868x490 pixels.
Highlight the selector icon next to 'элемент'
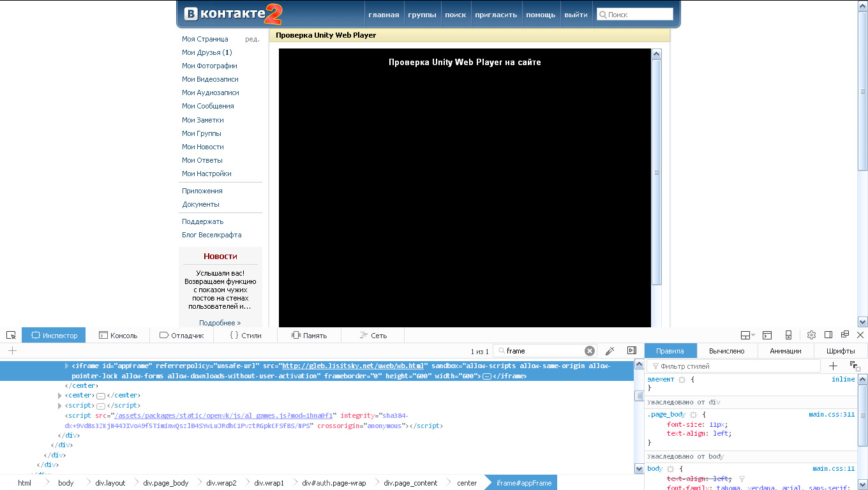pos(682,380)
